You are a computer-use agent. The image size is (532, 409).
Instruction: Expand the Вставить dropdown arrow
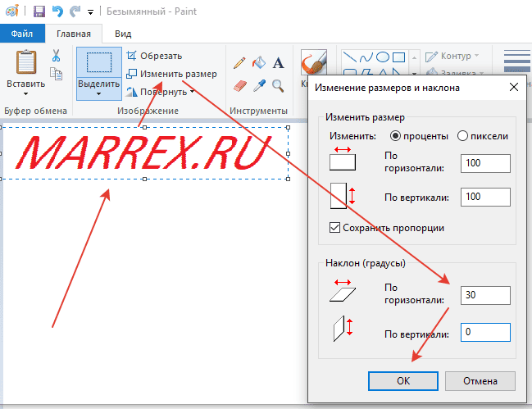click(x=25, y=93)
